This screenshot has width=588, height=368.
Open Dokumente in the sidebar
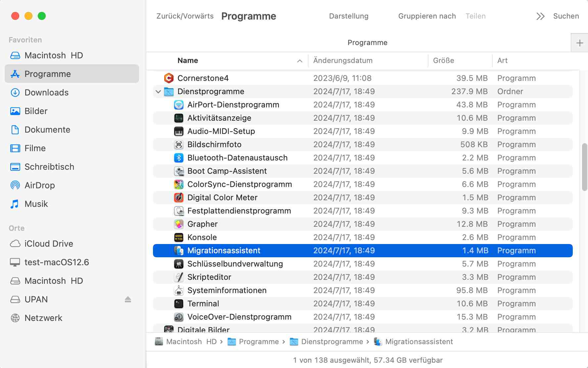pyautogui.click(x=72, y=130)
